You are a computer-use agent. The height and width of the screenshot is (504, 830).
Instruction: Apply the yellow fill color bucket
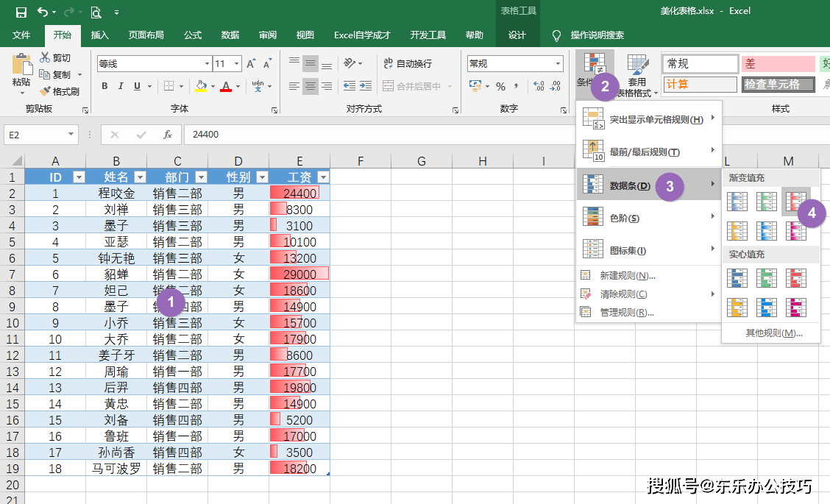click(201, 86)
